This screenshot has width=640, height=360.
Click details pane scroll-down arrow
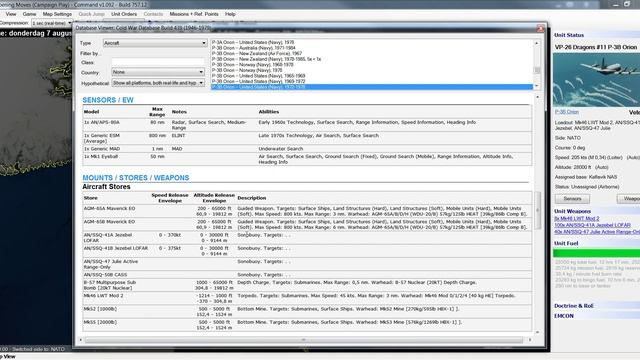pyautogui.click(x=537, y=332)
